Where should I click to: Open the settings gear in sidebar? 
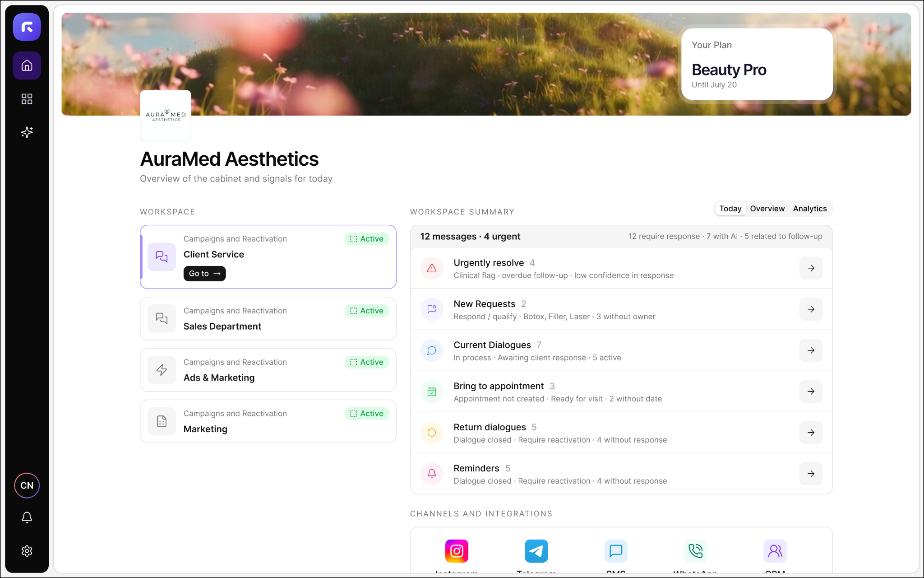tap(27, 551)
